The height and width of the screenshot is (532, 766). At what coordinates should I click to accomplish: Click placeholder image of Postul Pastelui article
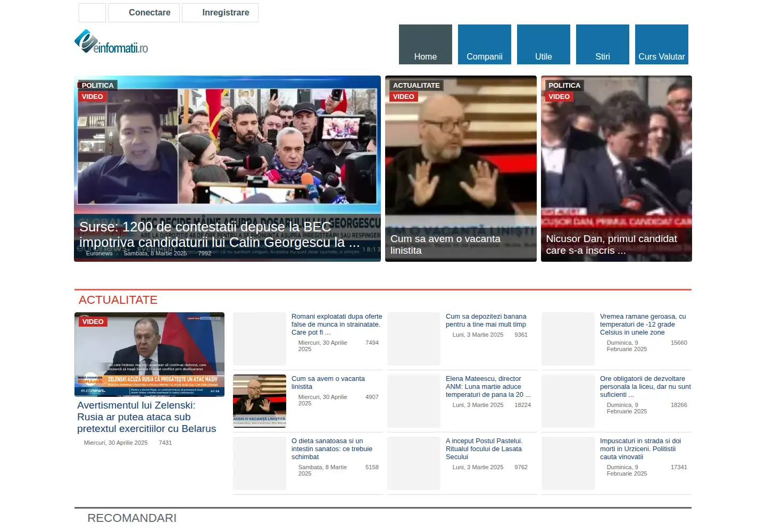[x=414, y=463]
